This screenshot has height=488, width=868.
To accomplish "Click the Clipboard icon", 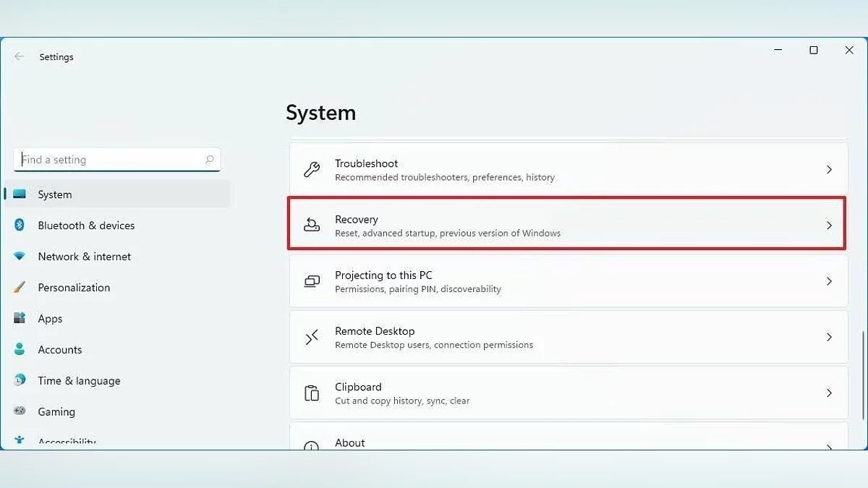I will (312, 393).
